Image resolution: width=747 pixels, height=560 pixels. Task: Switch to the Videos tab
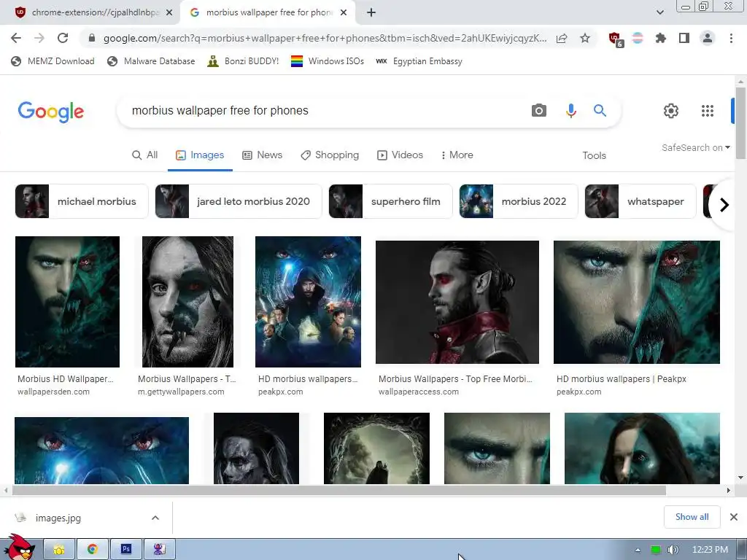point(400,155)
